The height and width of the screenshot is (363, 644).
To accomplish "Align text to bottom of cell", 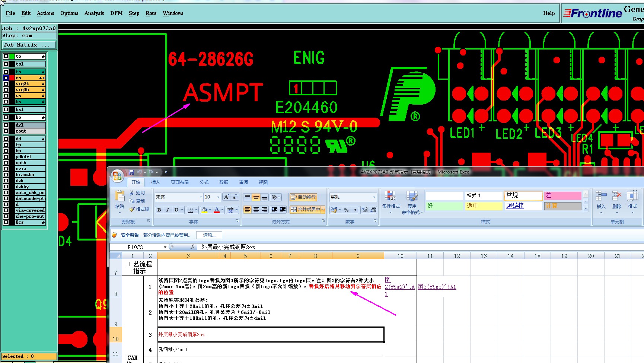I will (265, 197).
